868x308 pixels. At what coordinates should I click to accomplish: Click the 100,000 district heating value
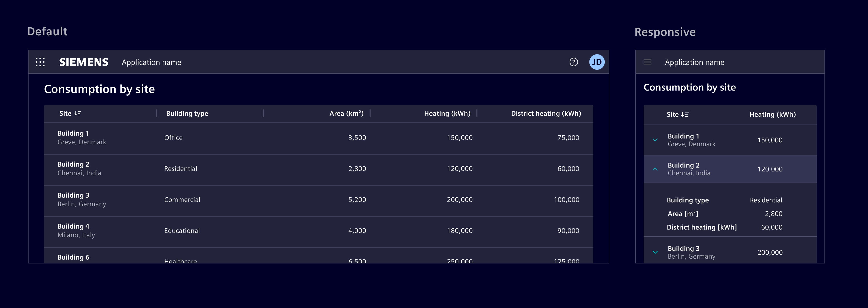pos(566,200)
